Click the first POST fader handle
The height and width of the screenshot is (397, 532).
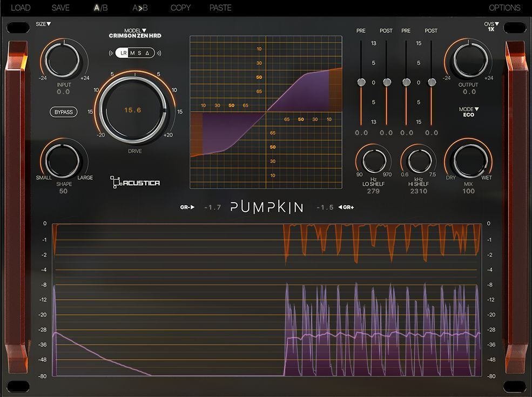[387, 83]
